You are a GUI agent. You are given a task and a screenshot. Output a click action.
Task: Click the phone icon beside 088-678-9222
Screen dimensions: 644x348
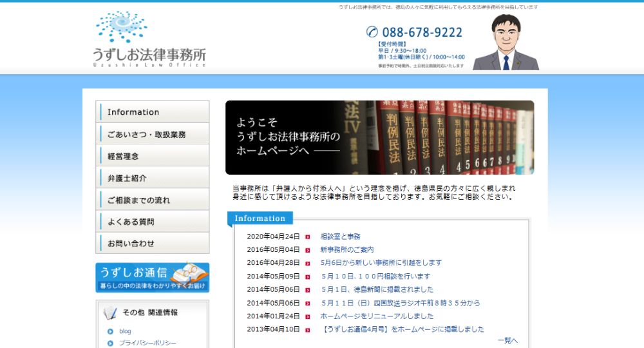tap(372, 32)
